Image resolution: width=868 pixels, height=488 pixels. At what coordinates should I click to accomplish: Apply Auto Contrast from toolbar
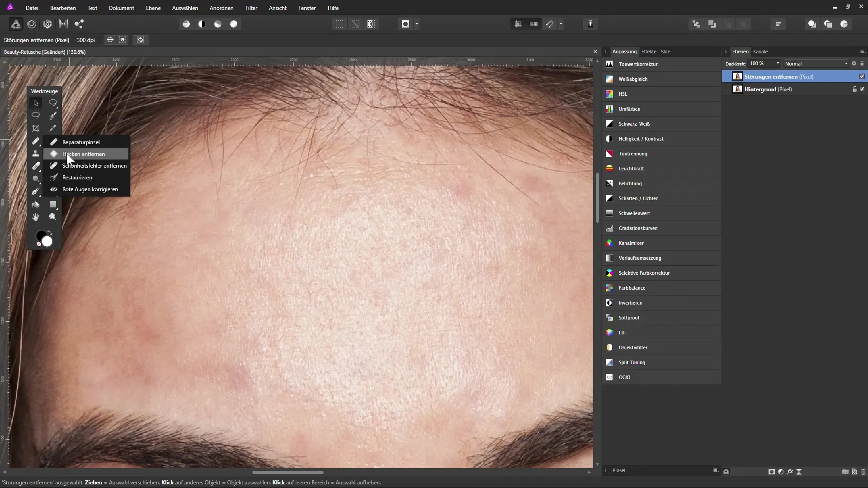pos(202,24)
